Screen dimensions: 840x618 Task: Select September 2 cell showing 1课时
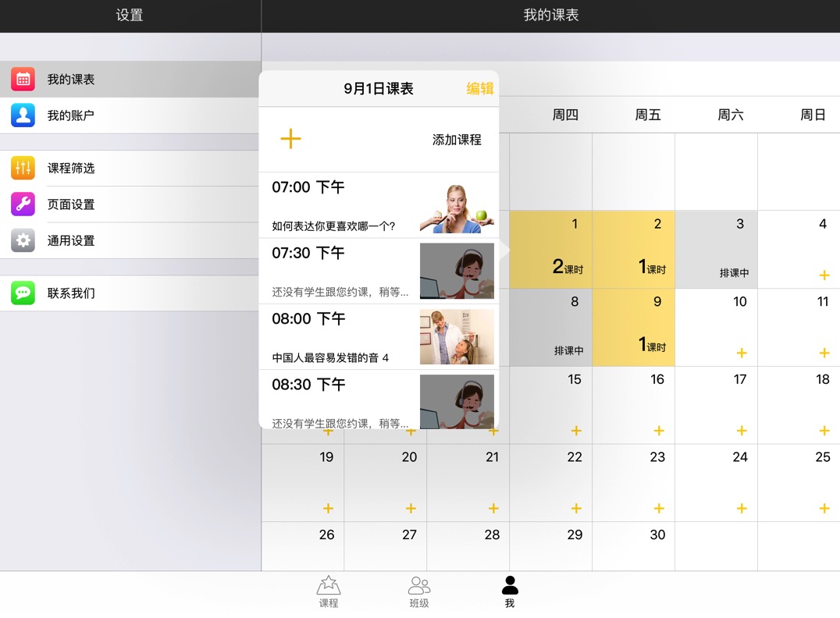pyautogui.click(x=633, y=250)
